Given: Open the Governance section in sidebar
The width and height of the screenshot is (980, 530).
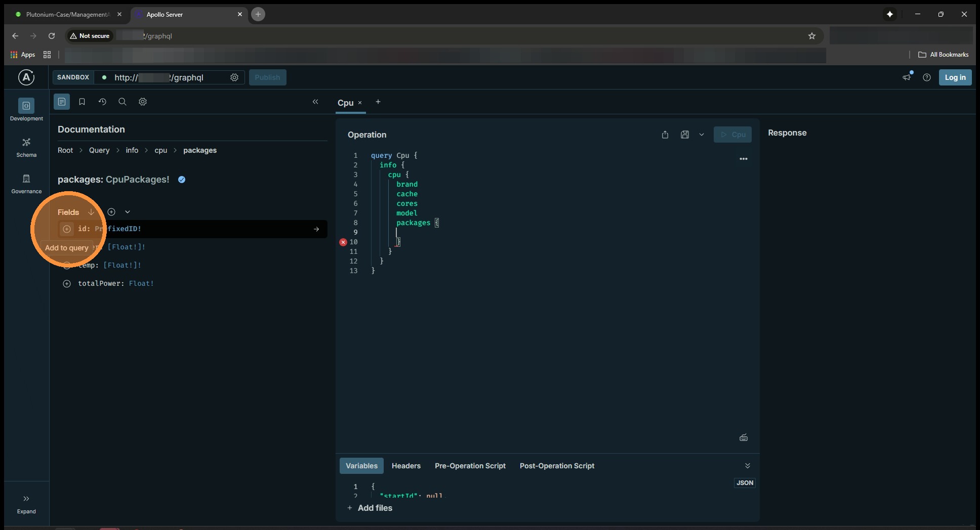Looking at the screenshot, I should coord(26,184).
